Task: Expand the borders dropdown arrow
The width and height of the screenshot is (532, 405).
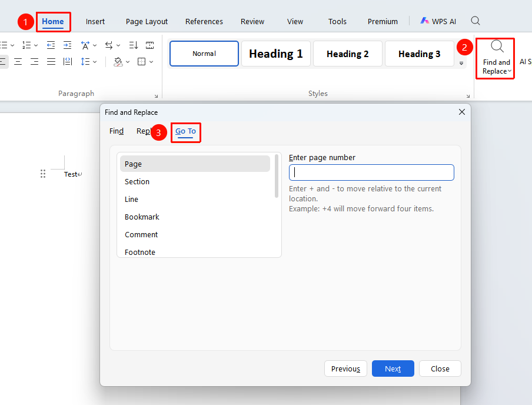Action: (151, 62)
